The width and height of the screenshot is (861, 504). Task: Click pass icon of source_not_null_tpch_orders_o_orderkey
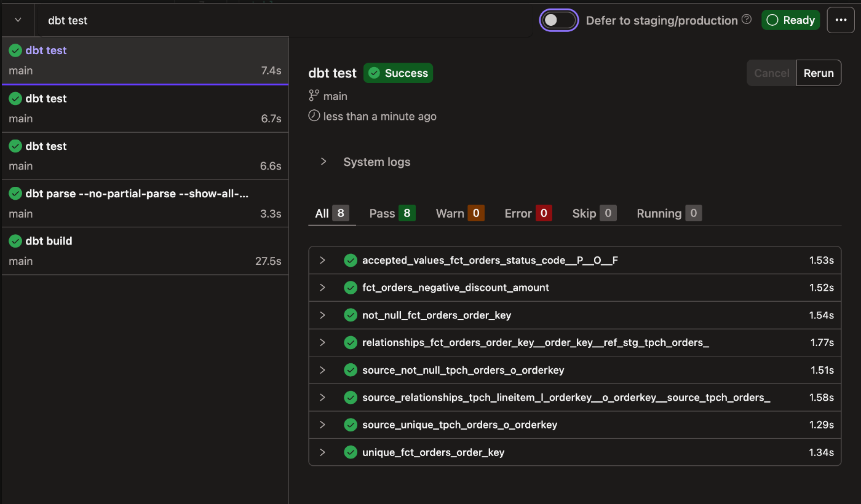(351, 370)
